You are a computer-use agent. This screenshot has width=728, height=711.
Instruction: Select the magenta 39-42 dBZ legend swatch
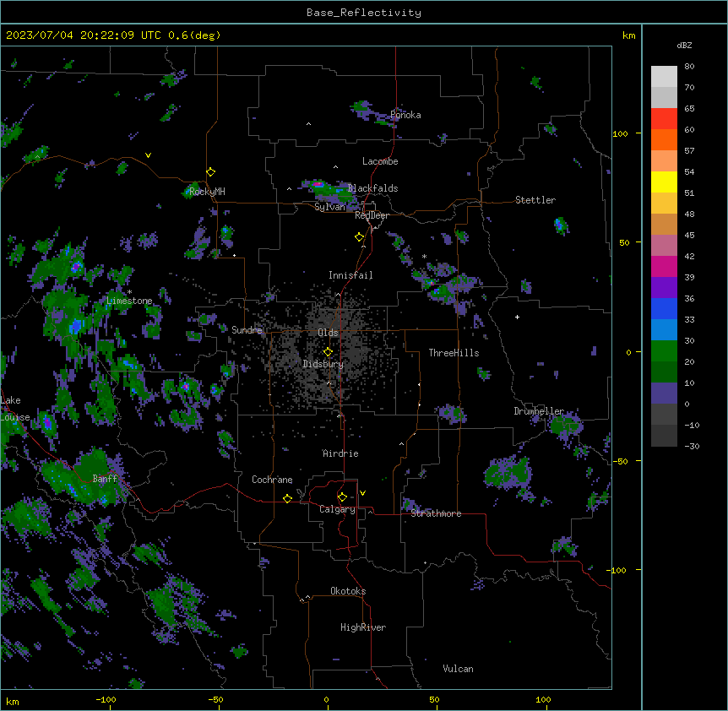(664, 266)
